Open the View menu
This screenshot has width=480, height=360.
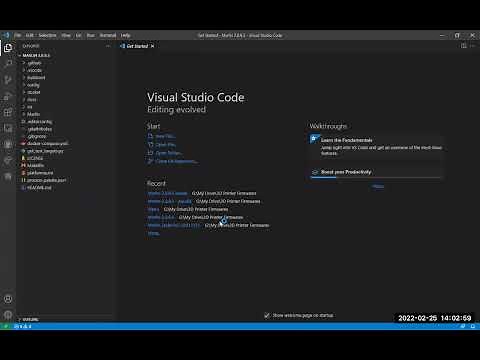click(66, 35)
